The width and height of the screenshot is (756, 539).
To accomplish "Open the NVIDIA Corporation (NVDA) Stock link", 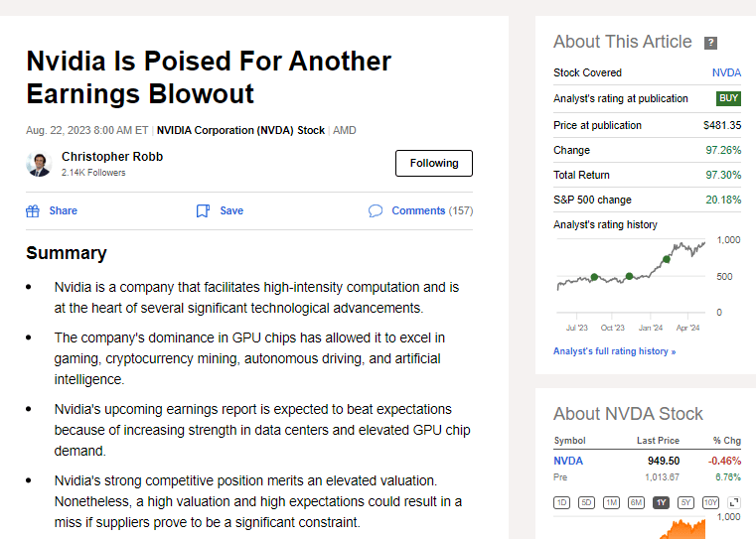I will tap(240, 130).
